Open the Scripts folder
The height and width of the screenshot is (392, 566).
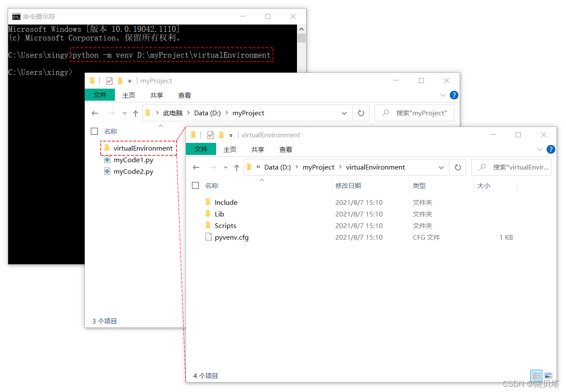226,225
